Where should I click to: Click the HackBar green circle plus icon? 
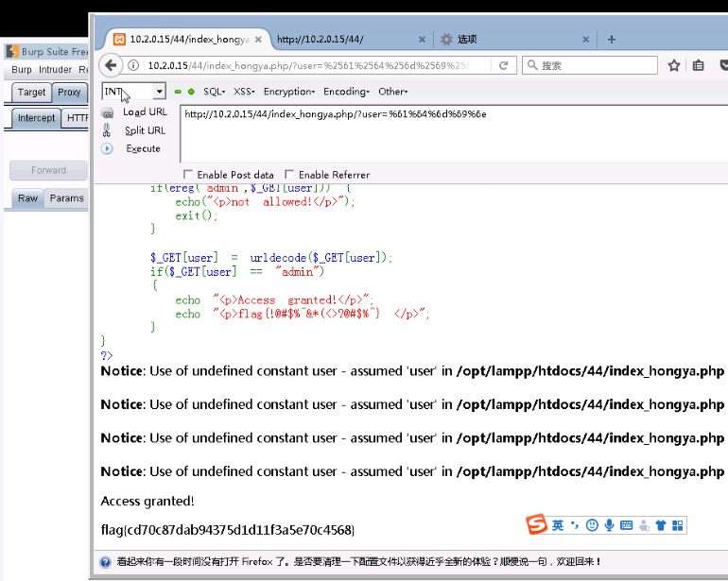pos(191,92)
